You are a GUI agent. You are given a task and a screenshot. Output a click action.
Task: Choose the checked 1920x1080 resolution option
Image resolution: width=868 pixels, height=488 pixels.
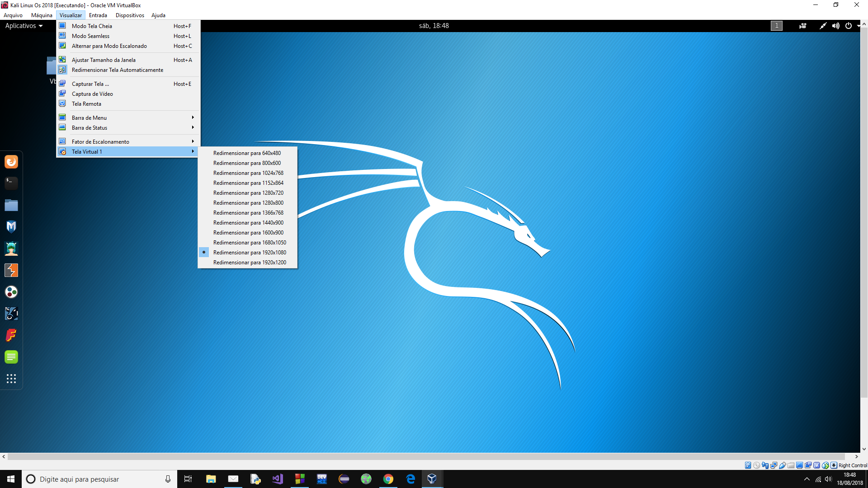pyautogui.click(x=247, y=253)
